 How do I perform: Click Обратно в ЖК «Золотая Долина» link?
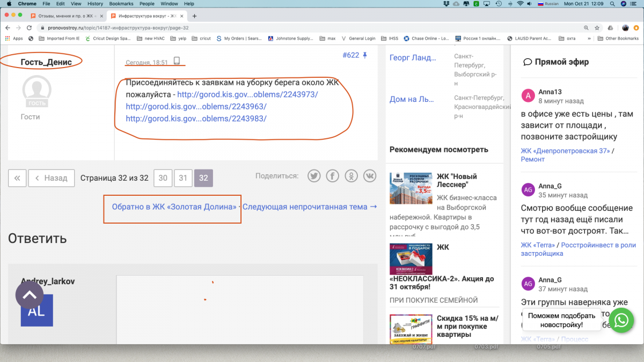(174, 206)
